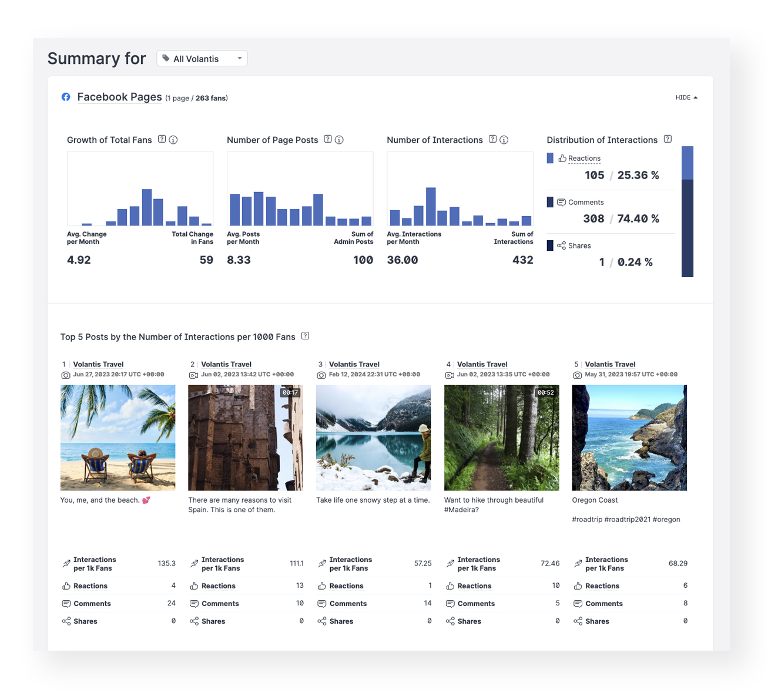
Task: Click the stacked distribution bar
Action: click(x=687, y=211)
